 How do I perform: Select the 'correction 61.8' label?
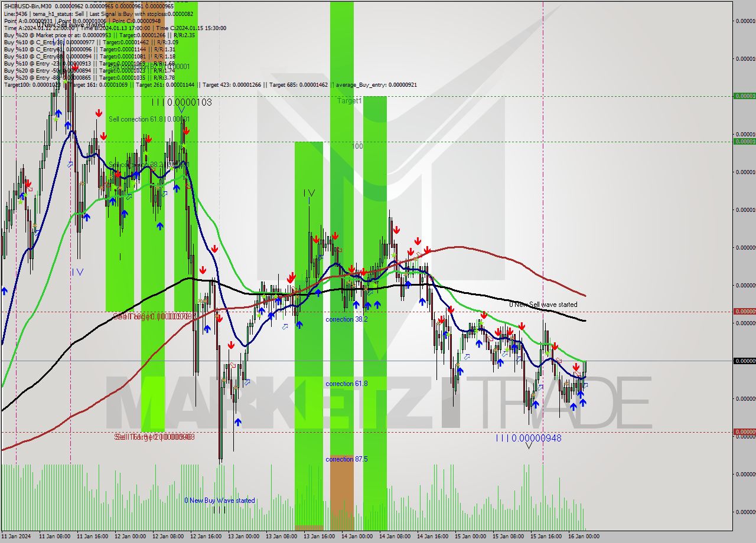coord(347,384)
